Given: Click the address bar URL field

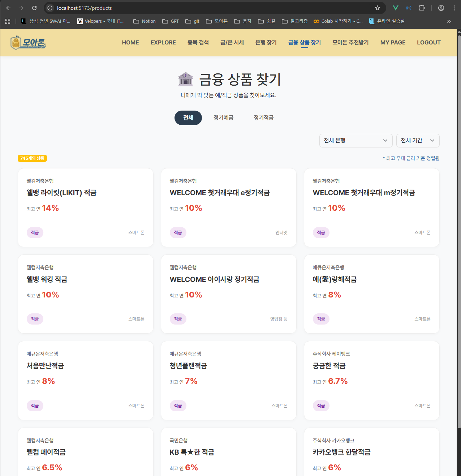Looking at the screenshot, I should tap(210, 8).
